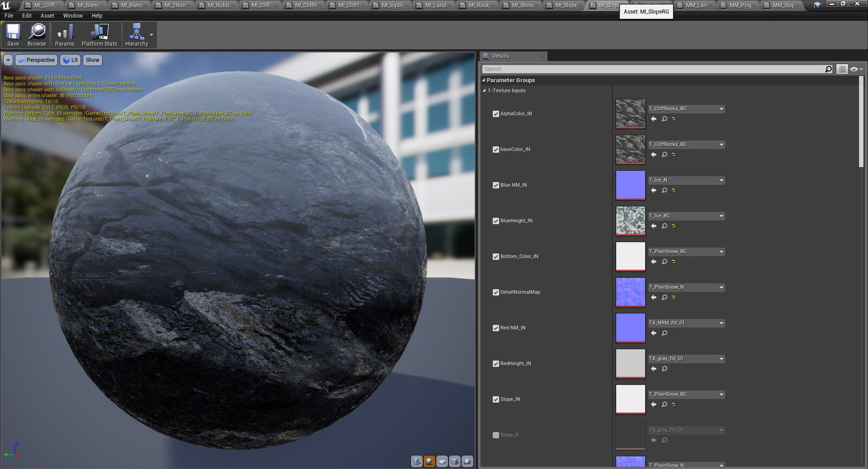The height and width of the screenshot is (469, 868).
Task: Open the Lit view mode menu
Action: (x=70, y=60)
